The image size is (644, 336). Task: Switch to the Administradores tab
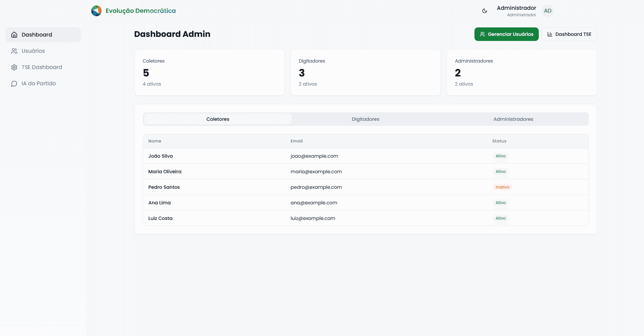pos(513,119)
